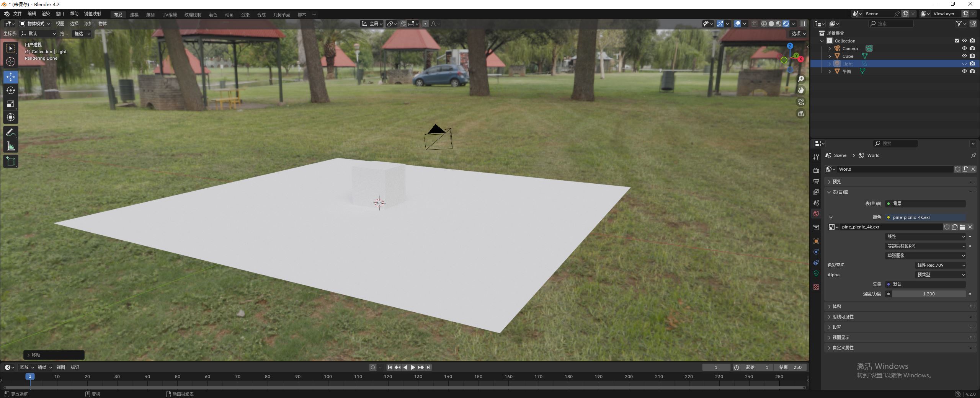This screenshot has width=980, height=398.
Task: Open the Linear Rec.709 color space dropdown
Action: [x=940, y=265]
